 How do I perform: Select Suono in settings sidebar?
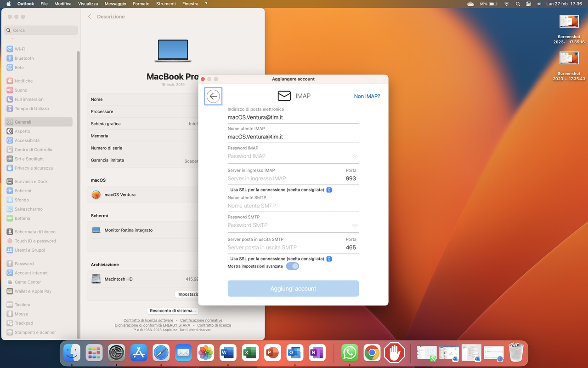39,90
